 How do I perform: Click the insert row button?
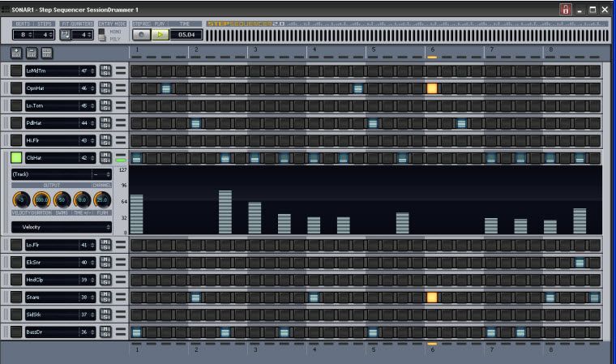pos(16,53)
